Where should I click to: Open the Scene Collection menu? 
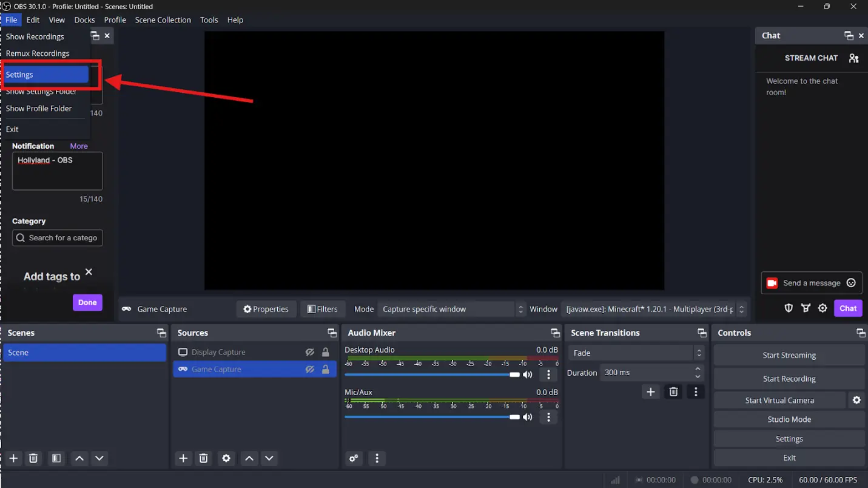click(x=163, y=20)
